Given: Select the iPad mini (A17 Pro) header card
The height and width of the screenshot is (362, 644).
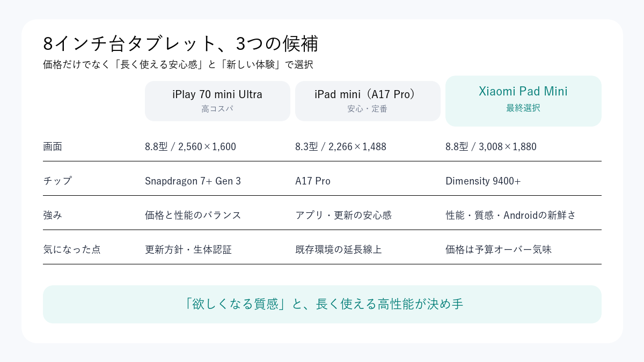Looking at the screenshot, I should [x=368, y=101].
